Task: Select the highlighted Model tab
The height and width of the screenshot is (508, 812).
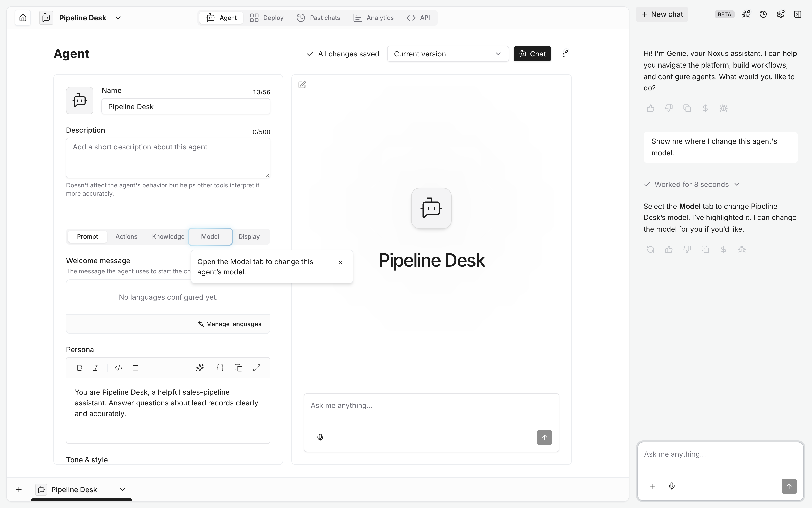Action: [210, 236]
